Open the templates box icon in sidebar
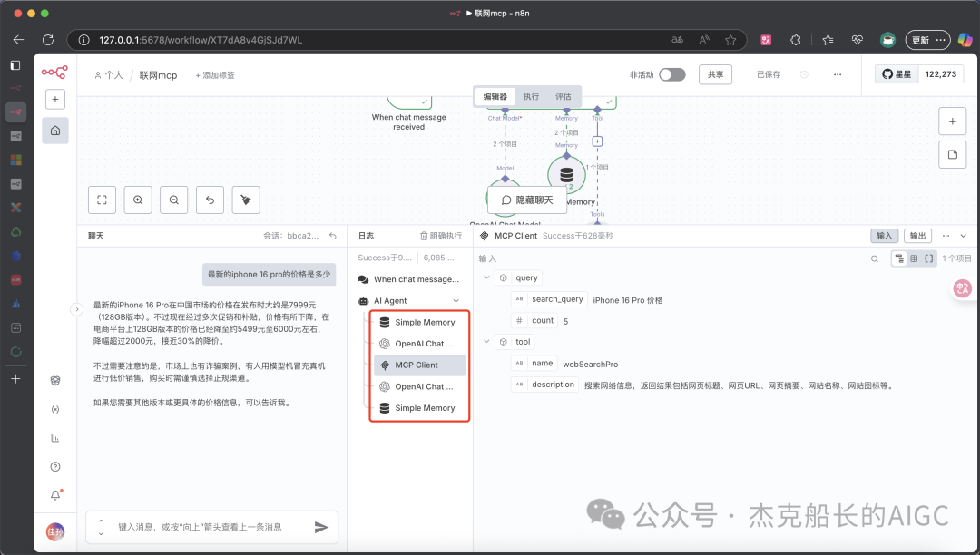980x555 pixels. pyautogui.click(x=55, y=381)
